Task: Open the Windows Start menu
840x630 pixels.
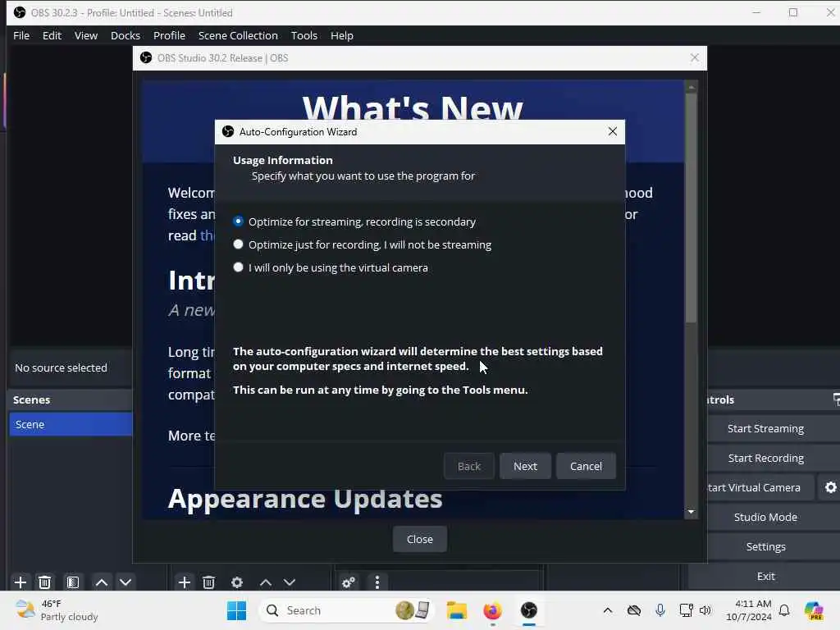Action: pos(237,610)
